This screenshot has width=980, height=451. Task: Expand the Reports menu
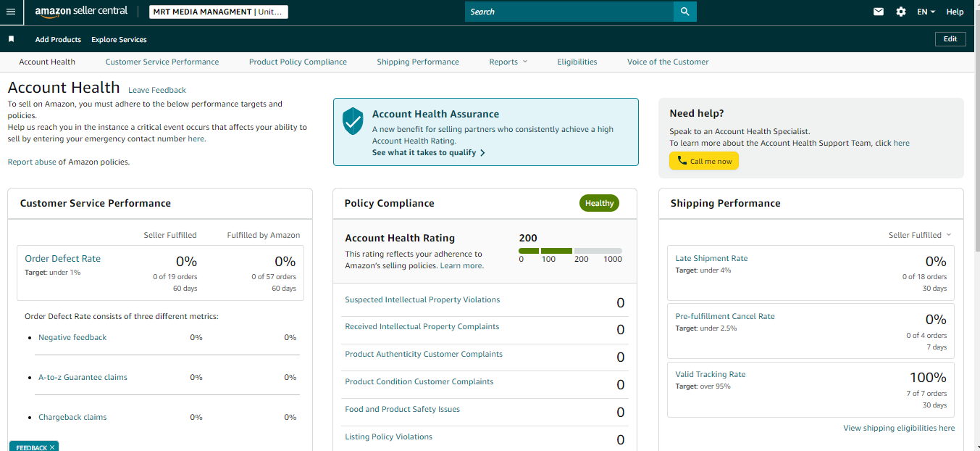(508, 62)
